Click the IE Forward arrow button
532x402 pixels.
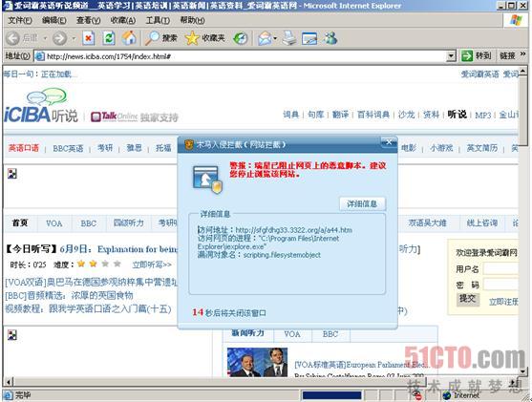tap(60, 38)
